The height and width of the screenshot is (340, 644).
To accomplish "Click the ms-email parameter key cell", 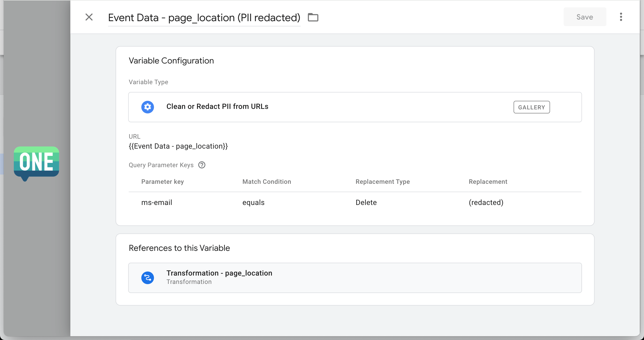I will (x=156, y=202).
